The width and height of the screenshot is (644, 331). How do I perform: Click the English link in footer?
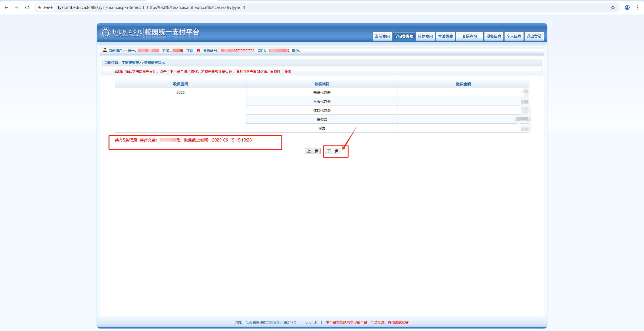311,322
